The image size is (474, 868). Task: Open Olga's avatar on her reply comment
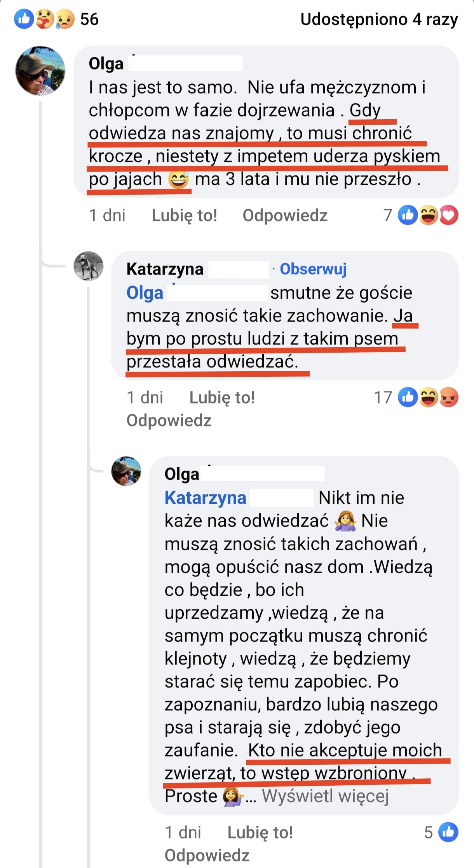pyautogui.click(x=126, y=471)
